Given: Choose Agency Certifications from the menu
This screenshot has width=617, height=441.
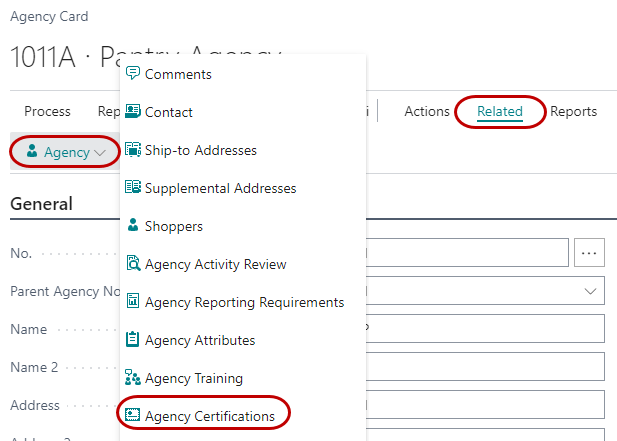Looking at the screenshot, I should click(209, 415).
